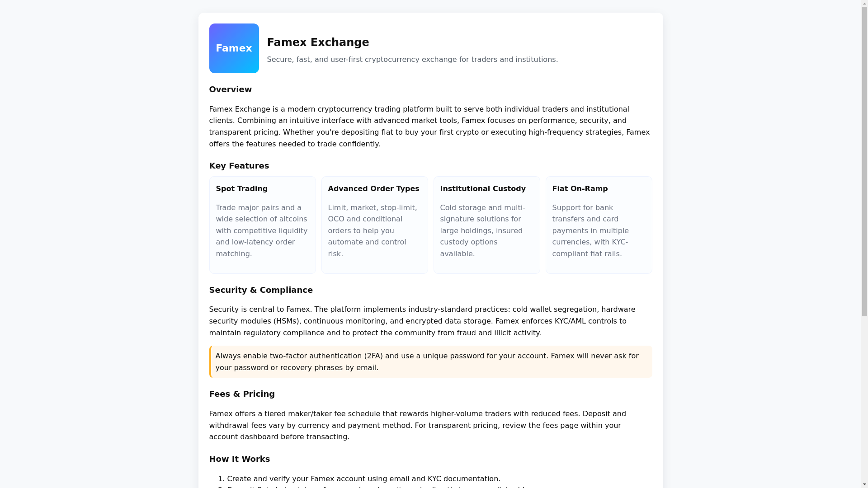Screen dimensions: 868x488
Task: Click the 'Create and verify your Famex account' step
Action: (x=363, y=479)
